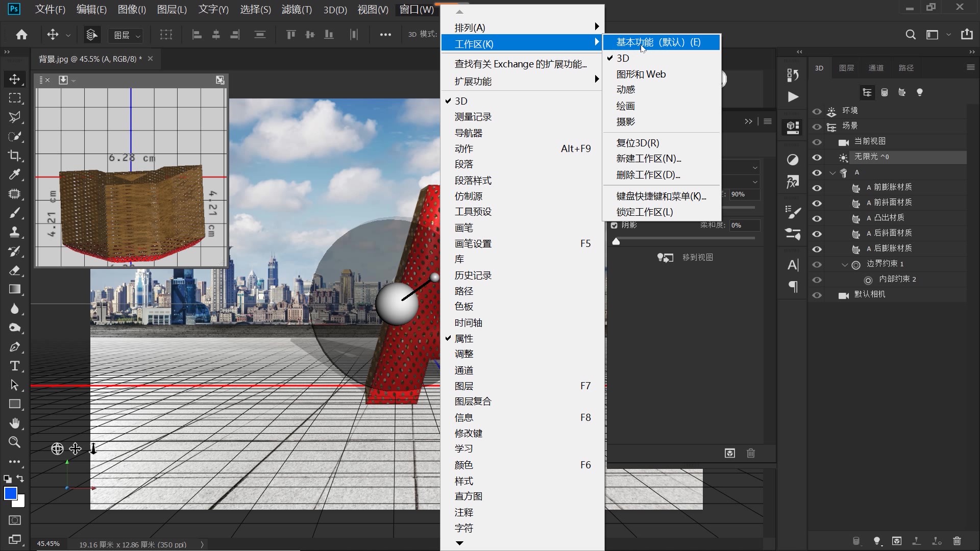The image size is (980, 551).
Task: Open 新建工作区 dialog
Action: point(648,158)
